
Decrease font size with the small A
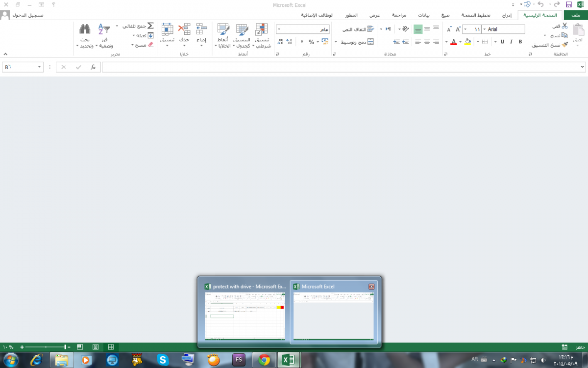(449, 30)
